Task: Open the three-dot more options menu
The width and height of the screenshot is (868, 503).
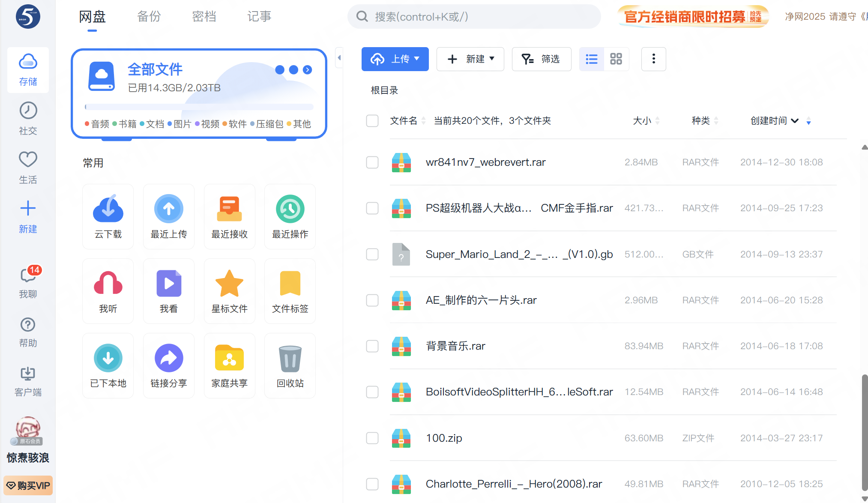Action: [653, 59]
